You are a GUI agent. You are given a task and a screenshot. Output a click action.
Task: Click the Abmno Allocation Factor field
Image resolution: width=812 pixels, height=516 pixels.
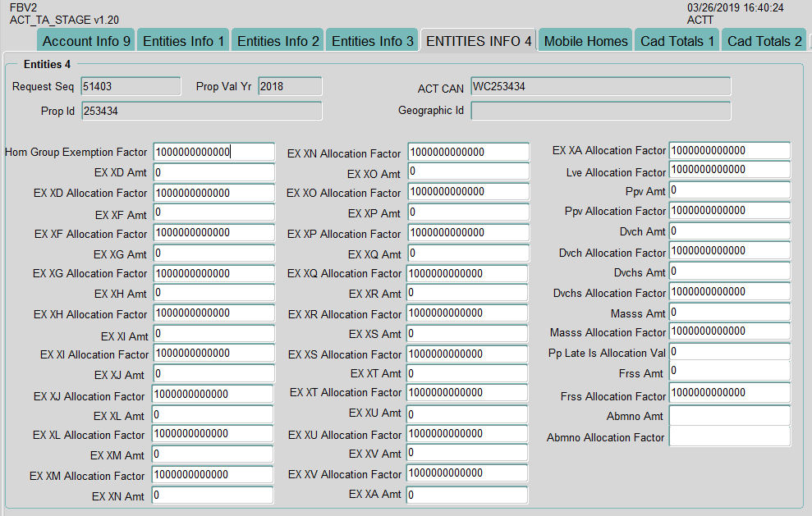[x=729, y=436]
